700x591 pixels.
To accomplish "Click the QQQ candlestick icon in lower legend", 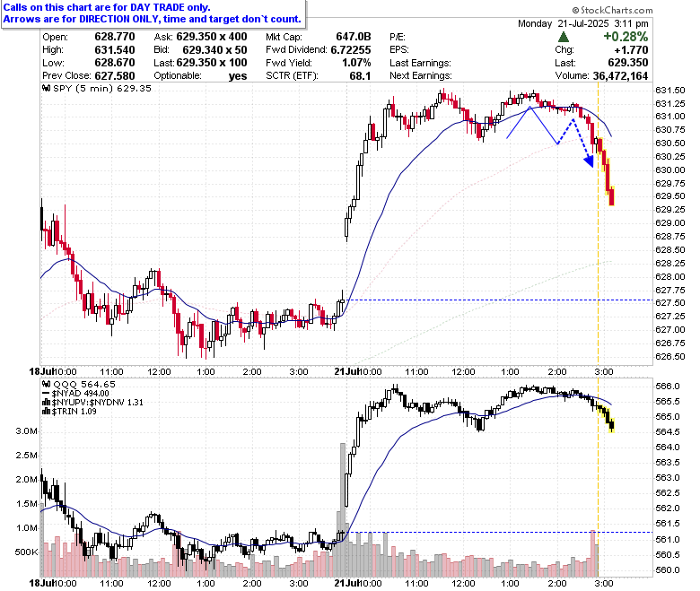I will [x=46, y=384].
